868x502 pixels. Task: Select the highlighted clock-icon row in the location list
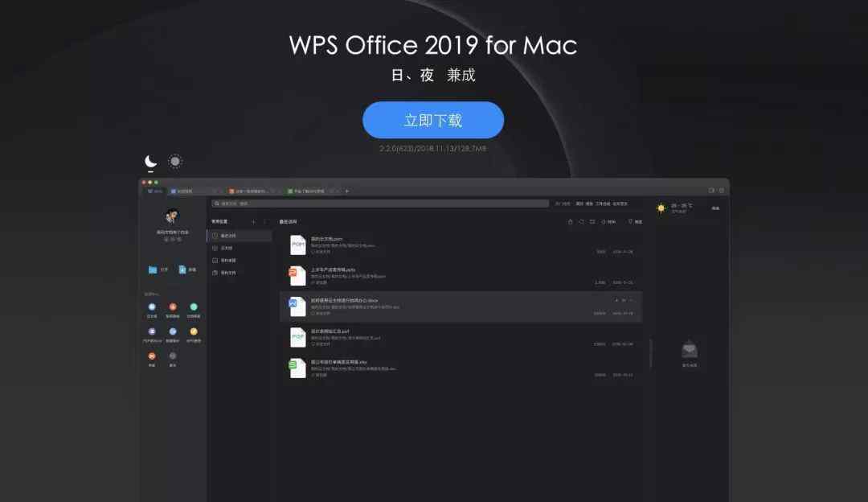pyautogui.click(x=240, y=236)
